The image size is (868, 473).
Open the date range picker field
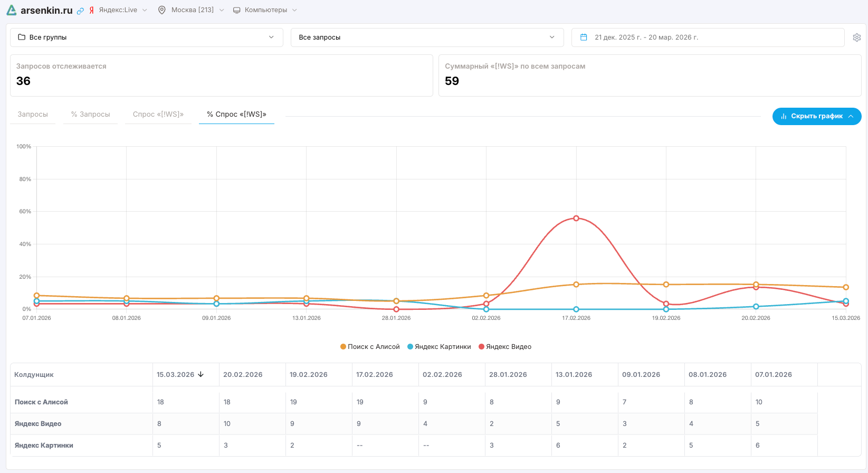707,37
